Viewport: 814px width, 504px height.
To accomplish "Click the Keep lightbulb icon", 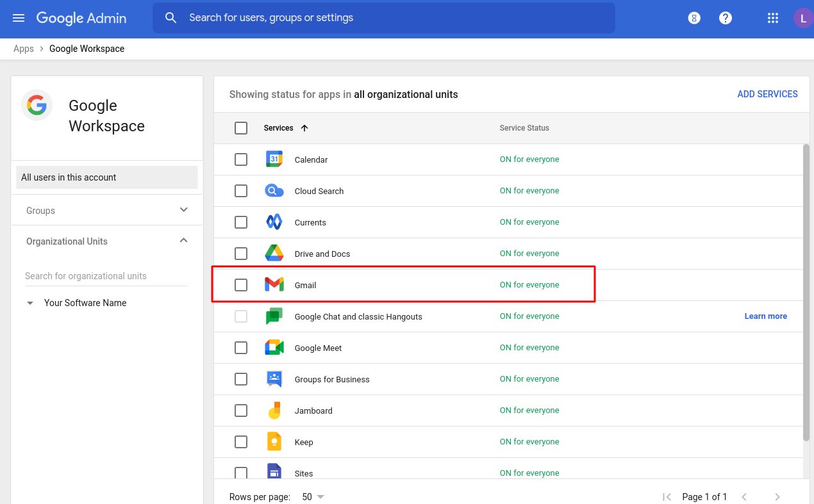I will click(274, 442).
